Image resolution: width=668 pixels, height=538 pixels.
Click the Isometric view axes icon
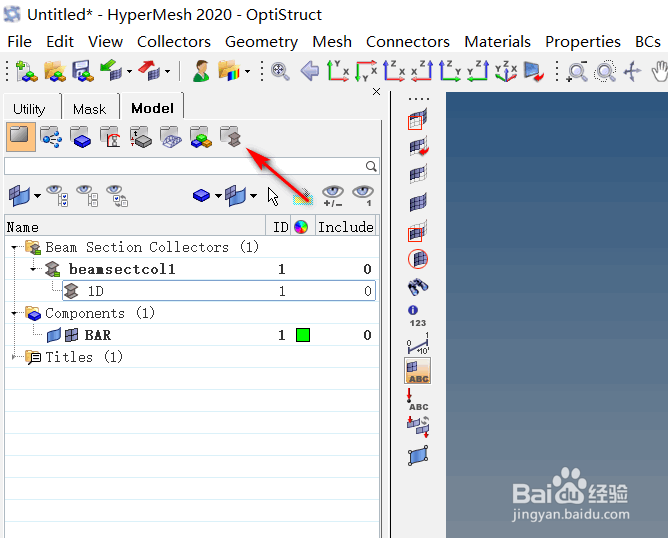[x=506, y=71]
